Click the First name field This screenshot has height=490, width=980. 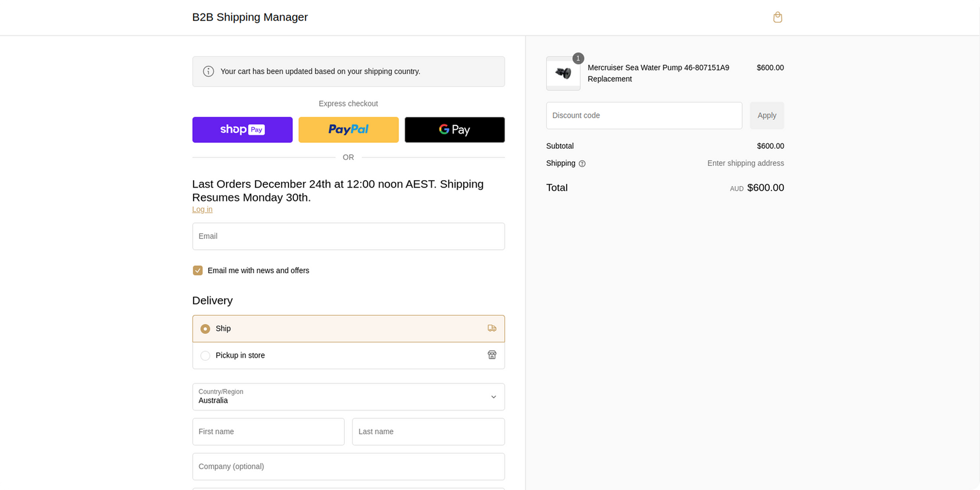click(268, 432)
